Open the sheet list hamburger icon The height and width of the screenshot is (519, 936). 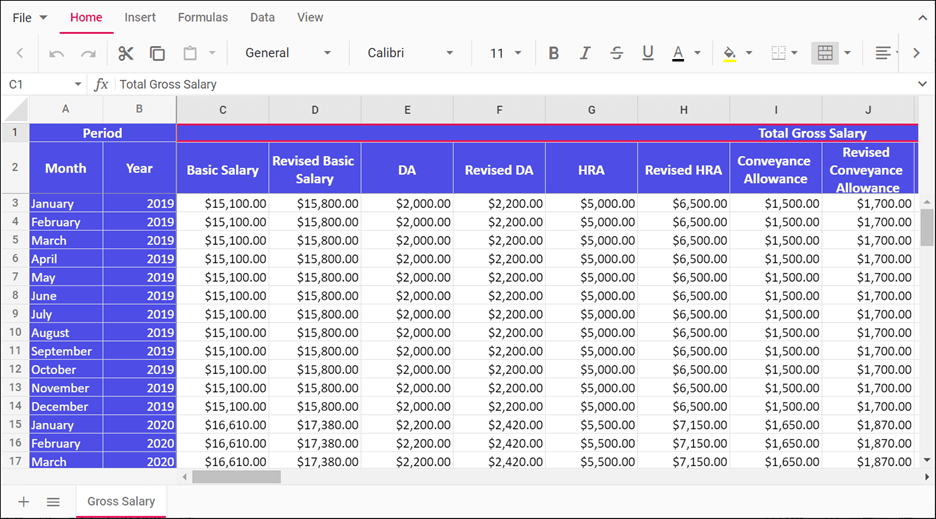[54, 501]
